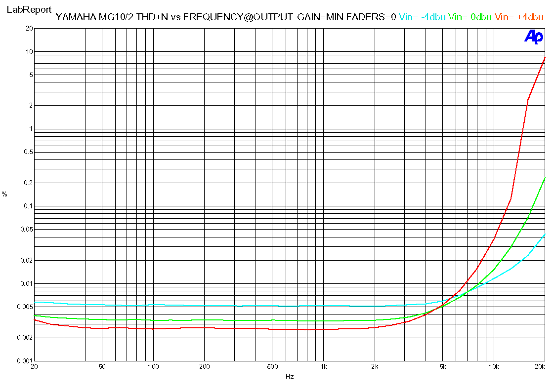
Task: Click the '100' x-axis tick label
Action: [153, 366]
